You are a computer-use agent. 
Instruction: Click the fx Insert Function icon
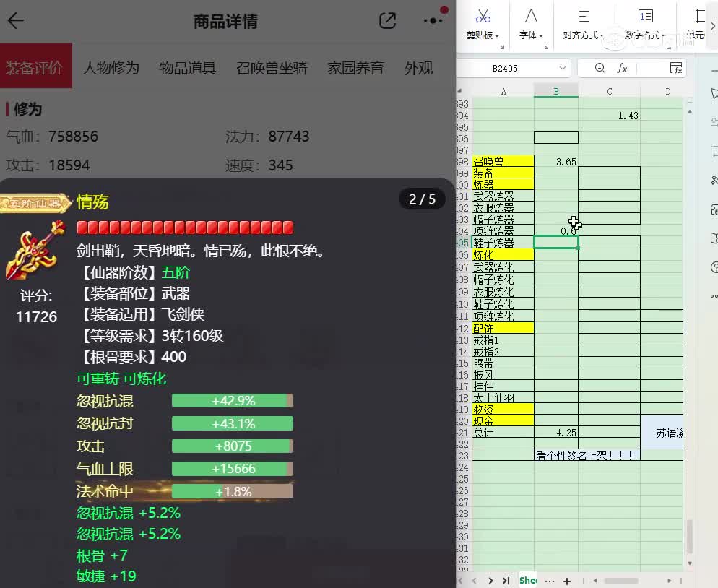point(622,69)
